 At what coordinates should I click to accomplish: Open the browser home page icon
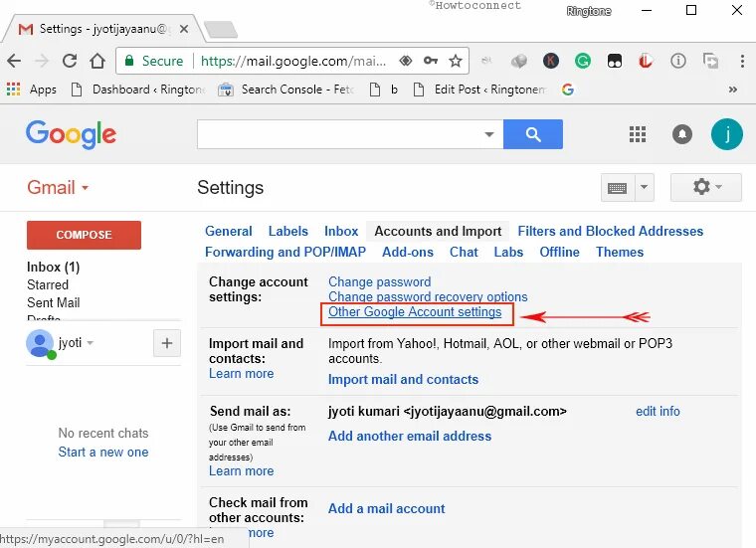pyautogui.click(x=97, y=61)
